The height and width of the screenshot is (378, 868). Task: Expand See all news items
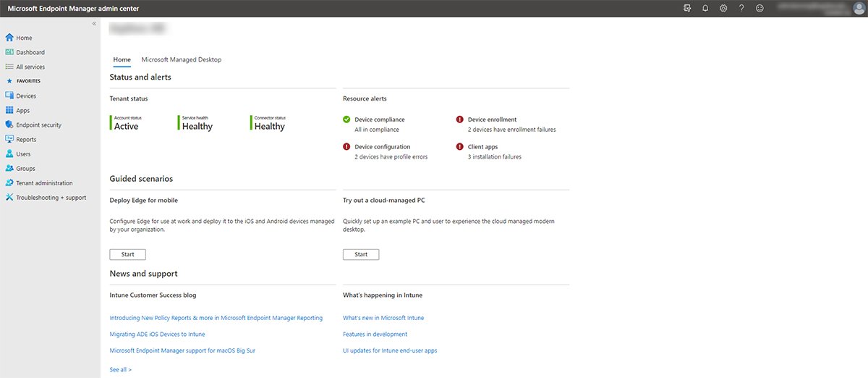point(121,369)
